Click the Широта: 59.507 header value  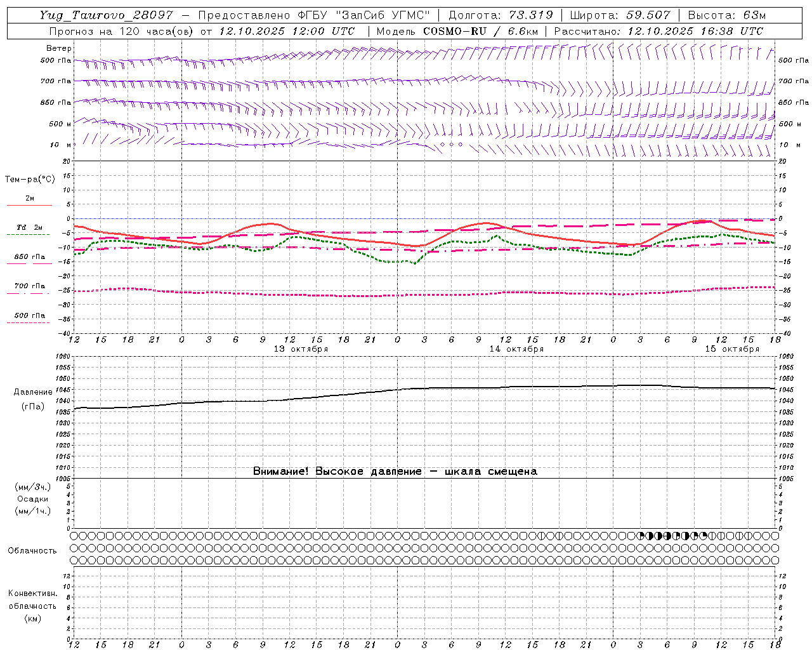pos(620,15)
